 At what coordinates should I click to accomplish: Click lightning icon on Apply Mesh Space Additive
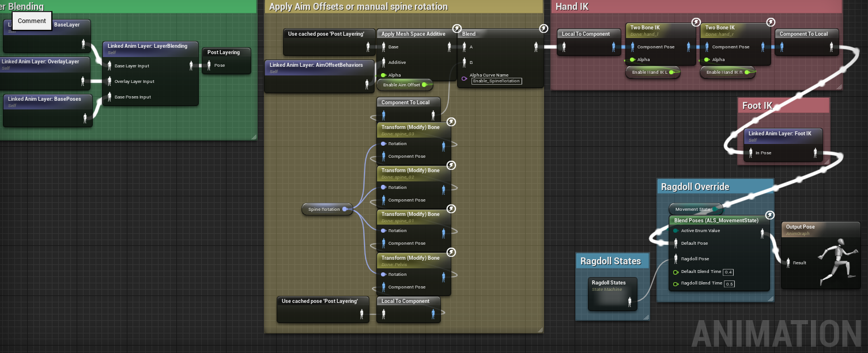point(456,29)
